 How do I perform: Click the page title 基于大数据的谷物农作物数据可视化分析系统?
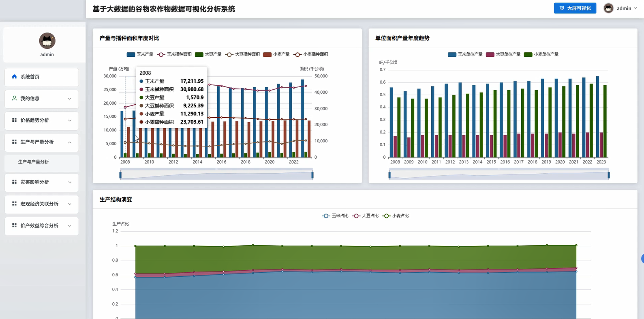(164, 9)
